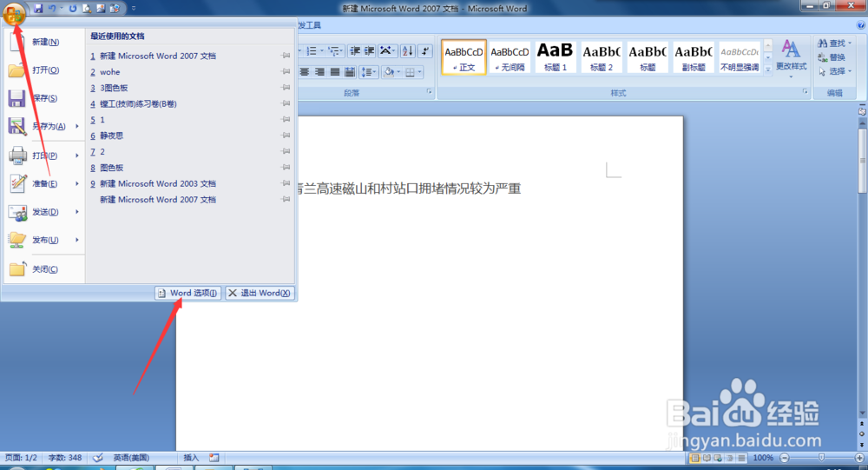This screenshot has height=470, width=868.
Task: Click the zoom slider handle
Action: 821,458
